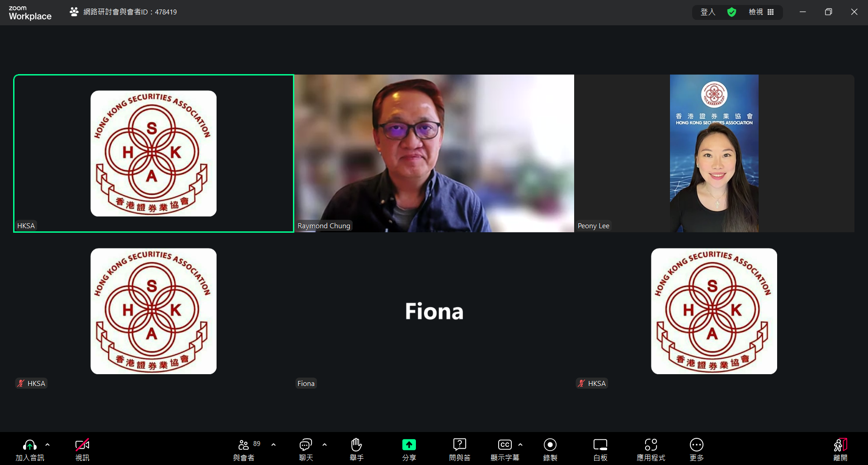Click the Sign In button
This screenshot has height=465, width=868.
[708, 12]
